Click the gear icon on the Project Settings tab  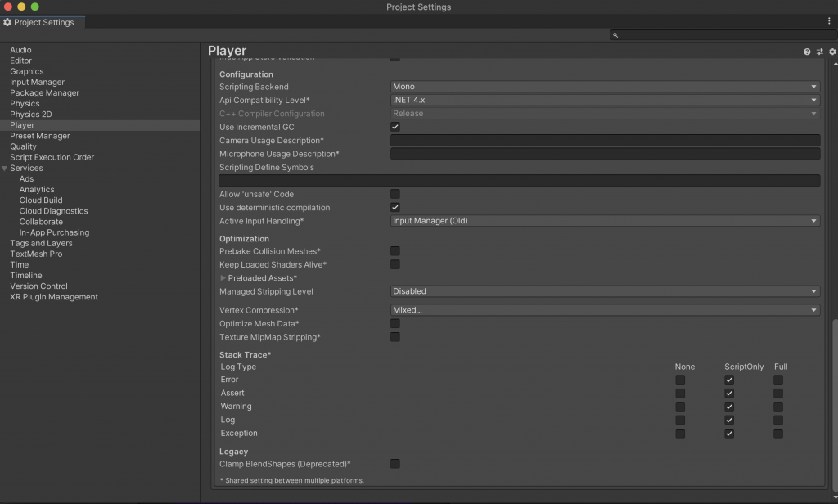7,22
